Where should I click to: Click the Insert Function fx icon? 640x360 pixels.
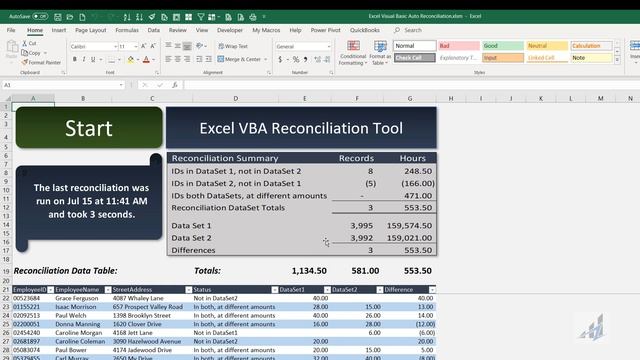click(175, 85)
